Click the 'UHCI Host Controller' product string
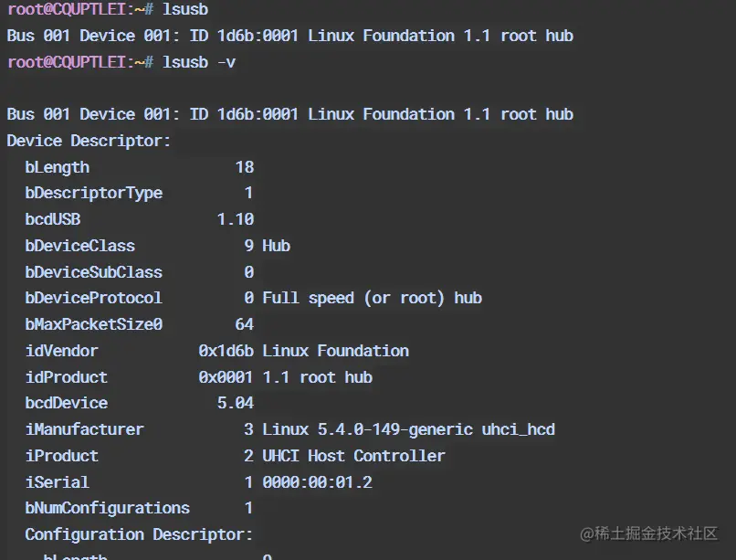 (353, 456)
